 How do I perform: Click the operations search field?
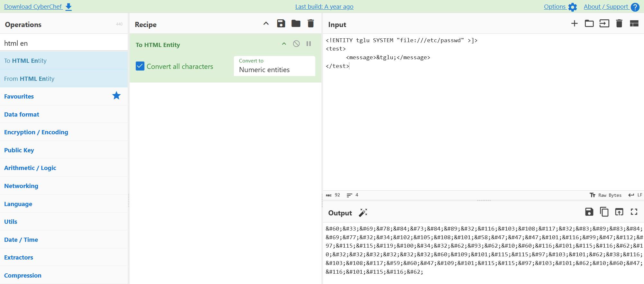(x=64, y=43)
